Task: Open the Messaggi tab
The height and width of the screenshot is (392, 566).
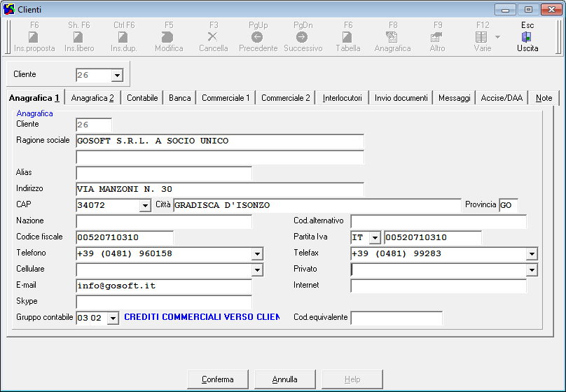Action: click(x=455, y=98)
